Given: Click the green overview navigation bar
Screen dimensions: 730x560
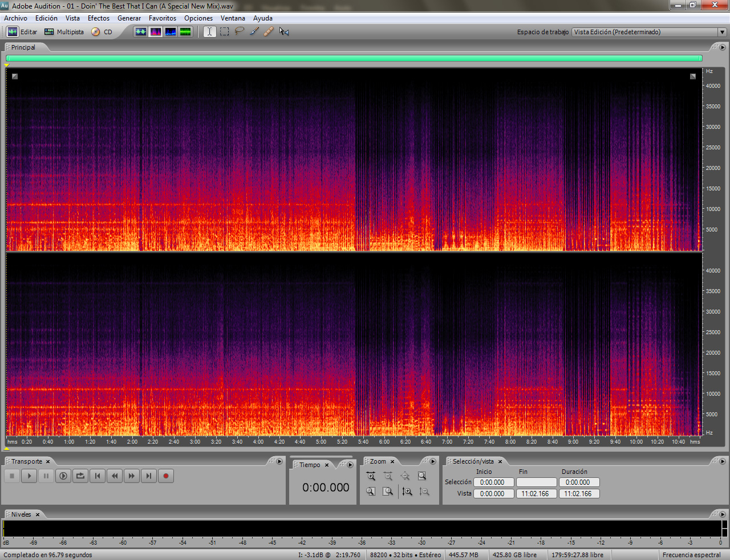Looking at the screenshot, I should [x=354, y=58].
